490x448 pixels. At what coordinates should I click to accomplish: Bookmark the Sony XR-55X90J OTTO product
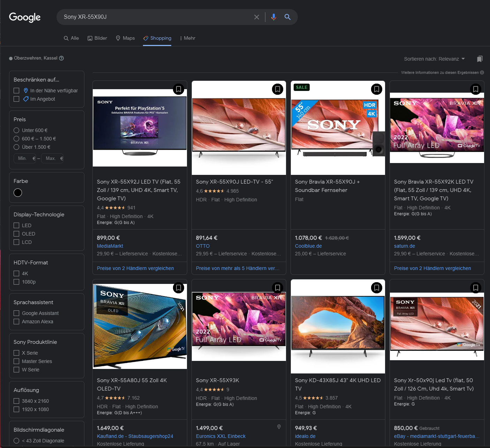coord(278,89)
